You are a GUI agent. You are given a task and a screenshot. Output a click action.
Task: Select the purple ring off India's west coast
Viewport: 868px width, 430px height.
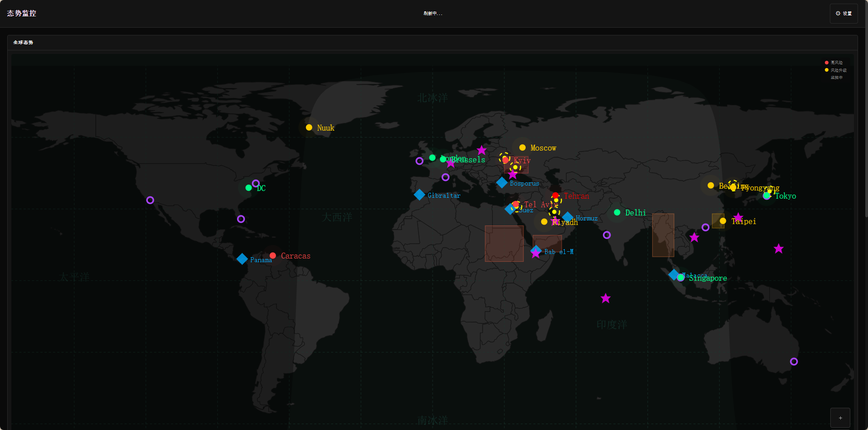[x=607, y=235]
